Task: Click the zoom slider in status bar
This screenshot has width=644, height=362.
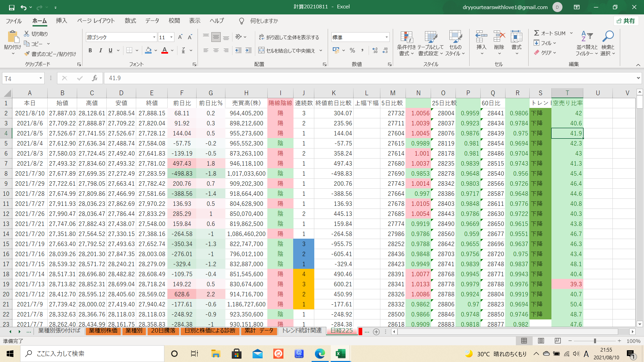Action: pos(595,341)
